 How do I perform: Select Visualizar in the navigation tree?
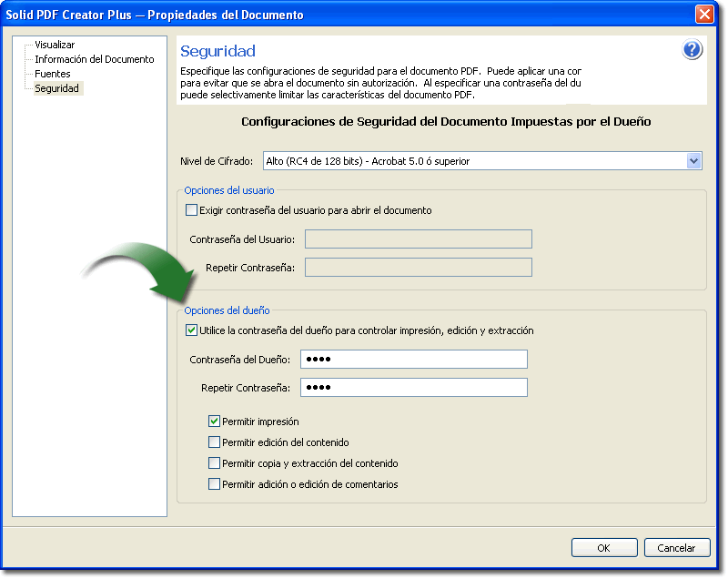tap(55, 45)
